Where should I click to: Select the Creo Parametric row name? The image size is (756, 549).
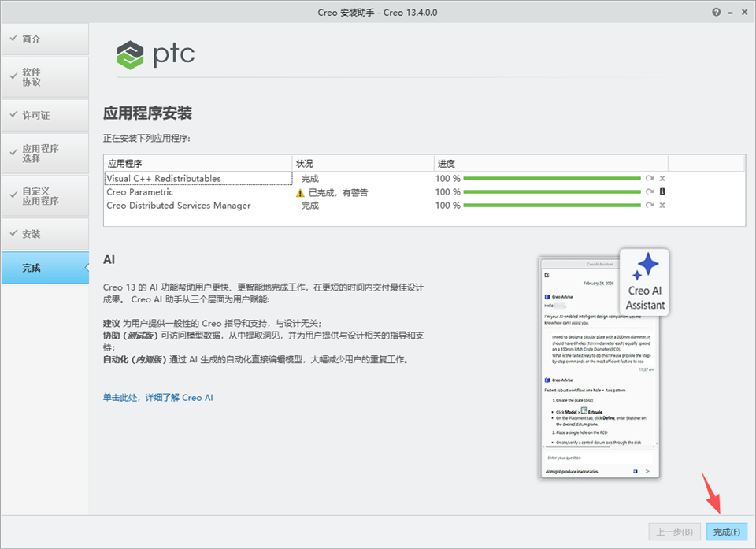[139, 192]
